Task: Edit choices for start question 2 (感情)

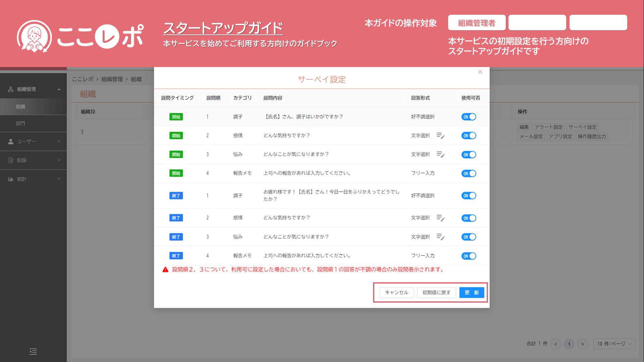Action: click(440, 136)
